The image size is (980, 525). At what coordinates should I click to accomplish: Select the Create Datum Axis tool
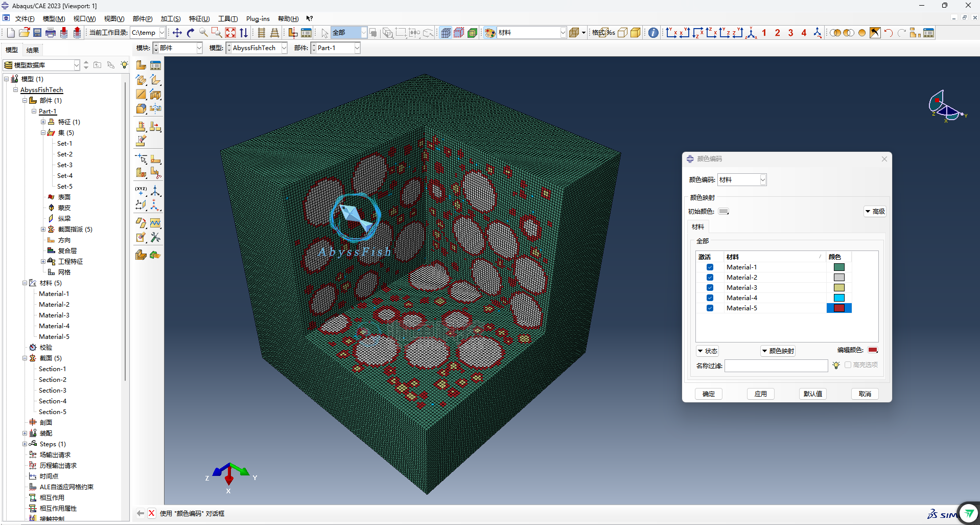[x=156, y=191]
